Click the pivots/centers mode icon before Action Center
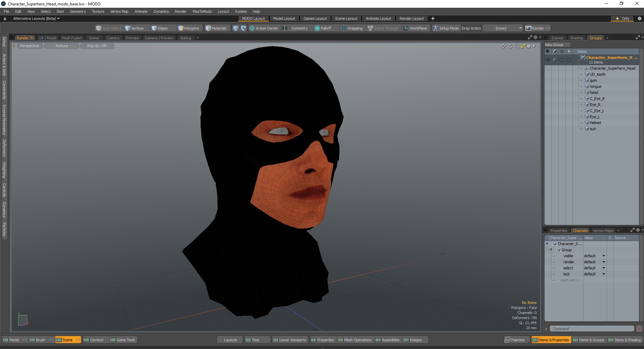Screen dimensions: 644x349 click(243, 28)
